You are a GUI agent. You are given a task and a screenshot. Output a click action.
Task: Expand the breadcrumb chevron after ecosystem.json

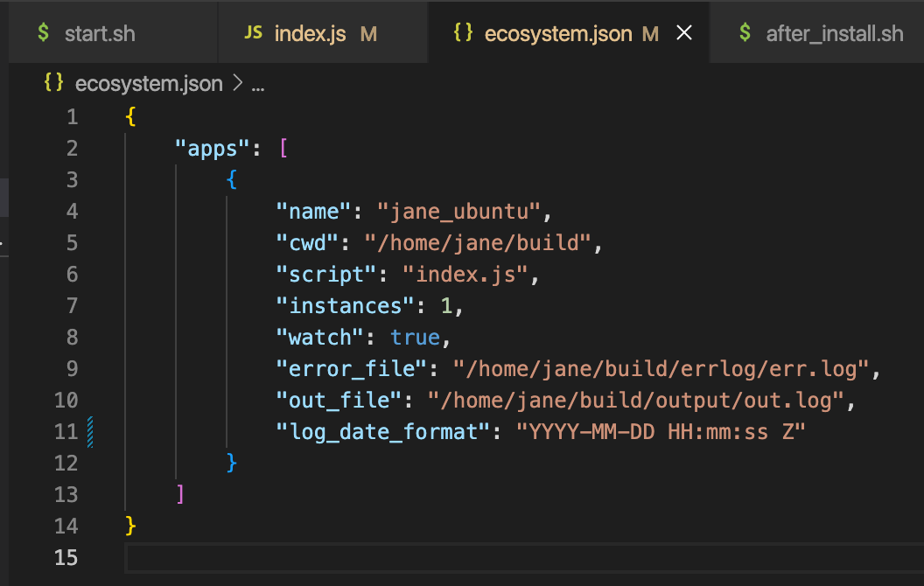pyautogui.click(x=237, y=83)
